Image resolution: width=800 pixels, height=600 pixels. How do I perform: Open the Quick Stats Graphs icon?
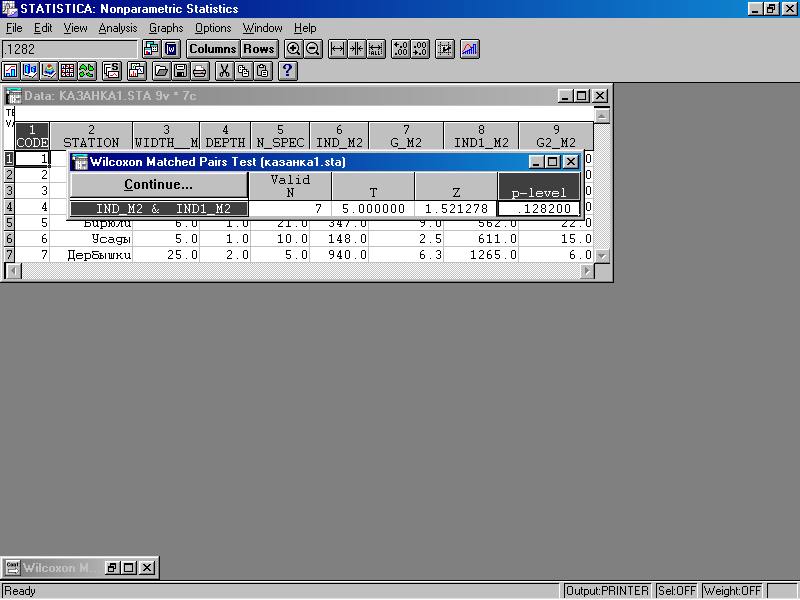469,49
